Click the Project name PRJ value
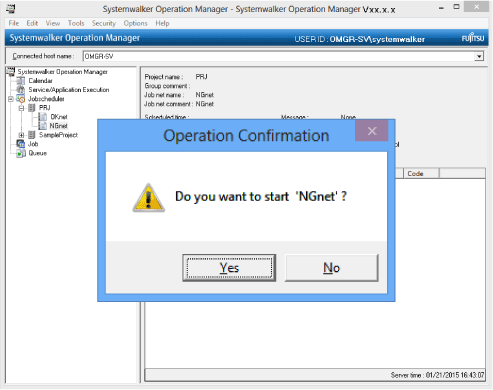493x390 pixels. pyautogui.click(x=201, y=77)
